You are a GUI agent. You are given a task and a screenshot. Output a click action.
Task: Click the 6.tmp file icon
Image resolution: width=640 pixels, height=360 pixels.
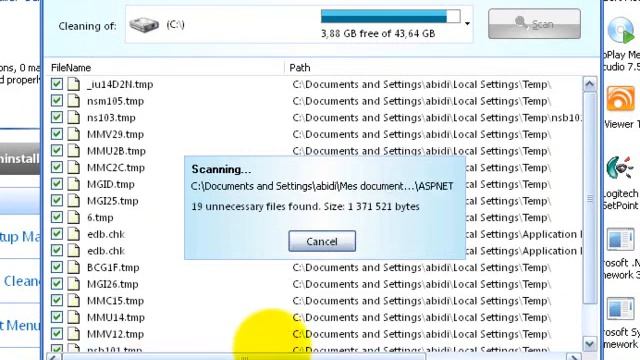click(73, 217)
